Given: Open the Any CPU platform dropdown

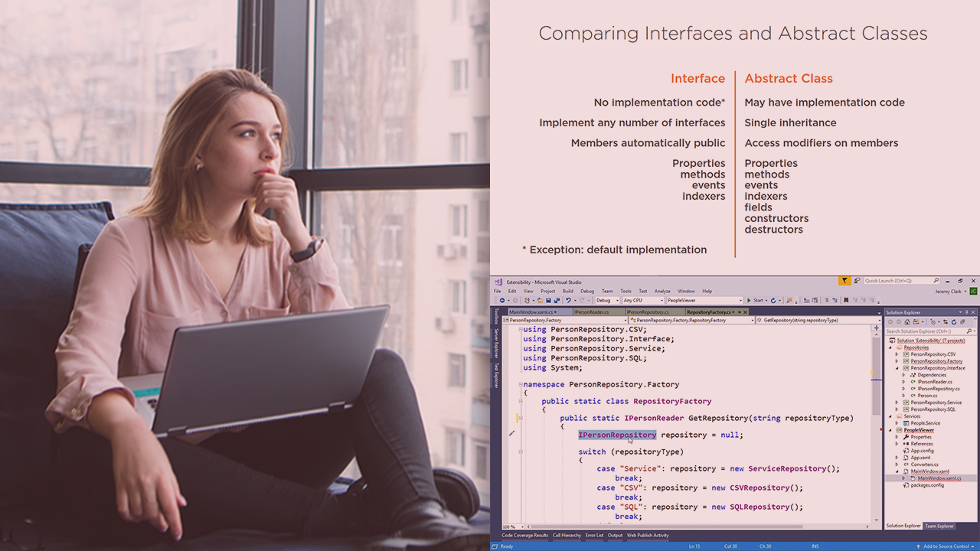Looking at the screenshot, I should tap(642, 301).
